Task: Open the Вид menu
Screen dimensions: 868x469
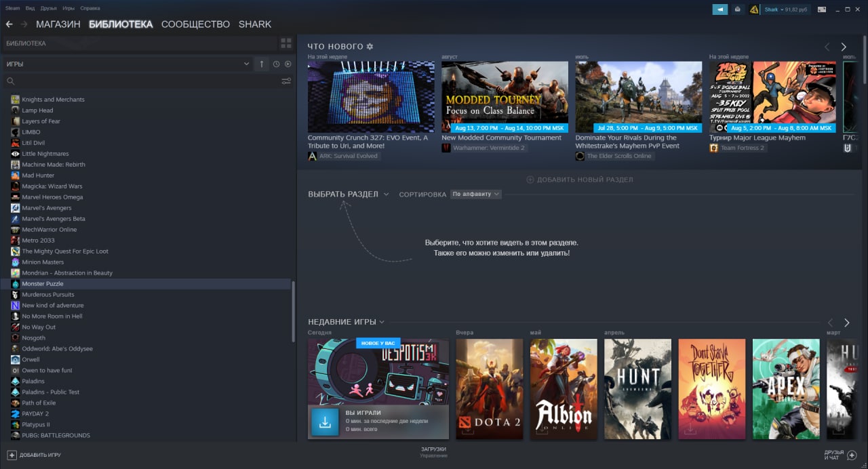Action: click(x=31, y=9)
